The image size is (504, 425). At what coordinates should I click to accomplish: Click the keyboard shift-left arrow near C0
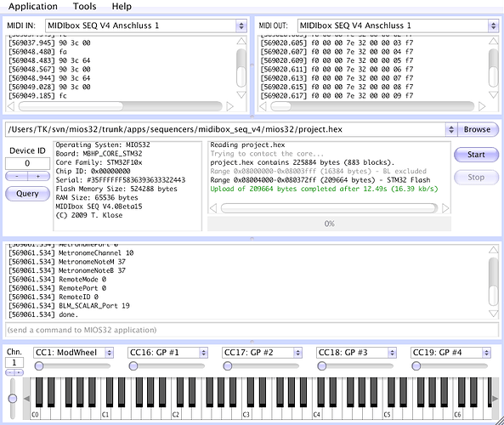(x=27, y=399)
